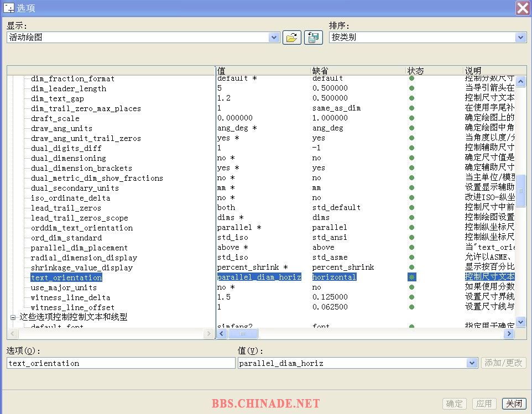Click the 状态 column header
Viewport: 532px width, 414px height.
[x=435, y=71]
